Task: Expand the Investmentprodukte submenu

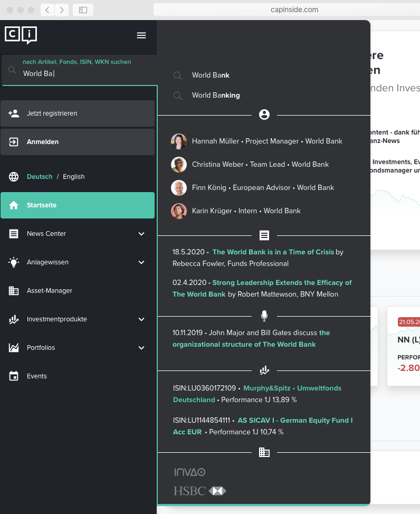Action: click(141, 319)
